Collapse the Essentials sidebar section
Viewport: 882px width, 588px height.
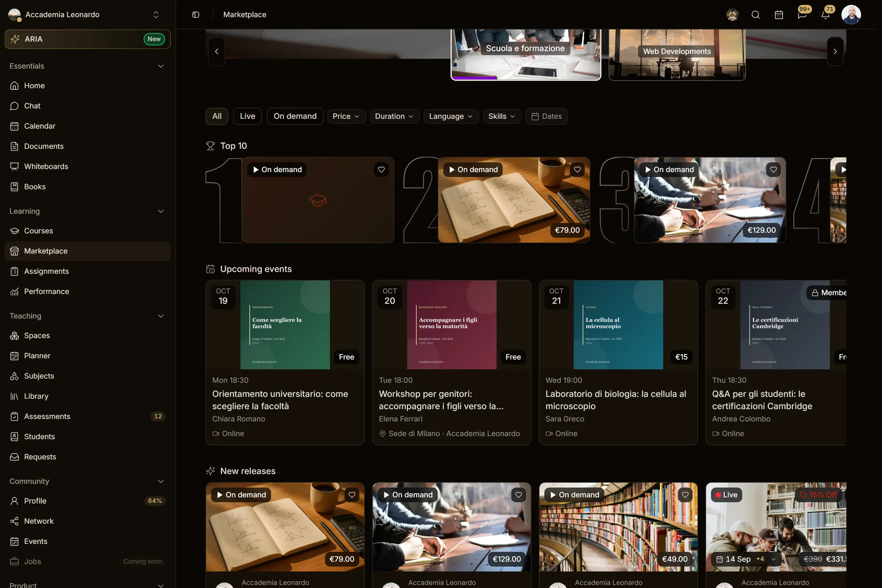click(x=161, y=66)
